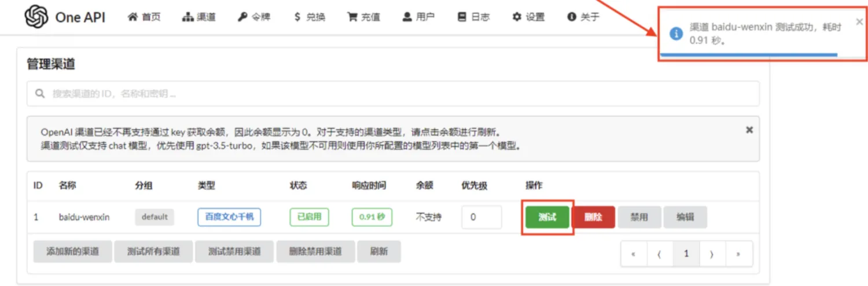Click the One API logo icon
Image resolution: width=868 pixels, height=286 pixels.
click(x=36, y=17)
